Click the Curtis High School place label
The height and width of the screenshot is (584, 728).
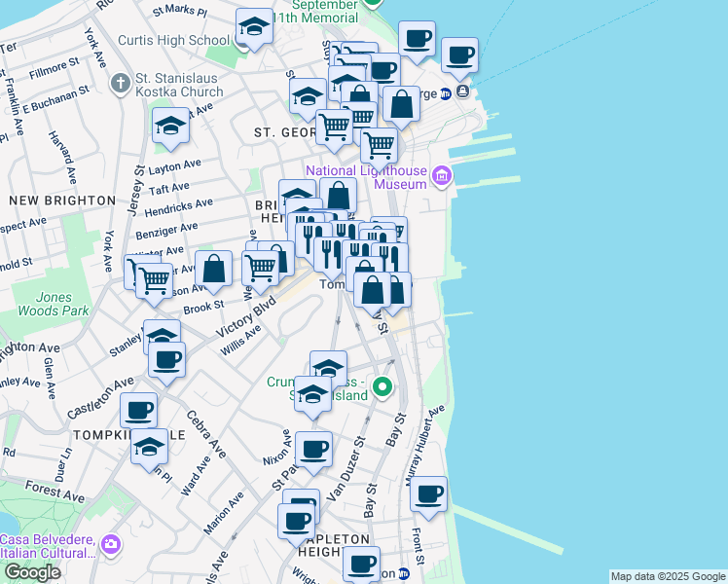click(x=173, y=40)
